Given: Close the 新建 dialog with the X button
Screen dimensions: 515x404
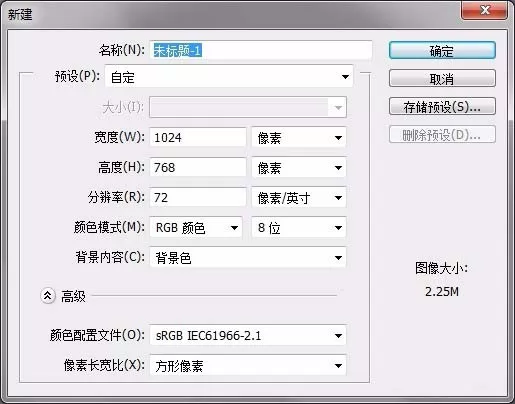Looking at the screenshot, I should click(484, 10).
